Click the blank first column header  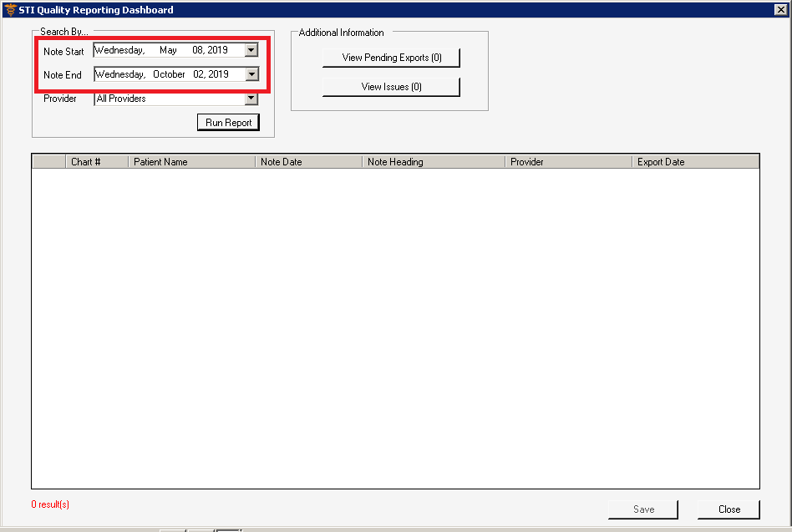click(49, 162)
